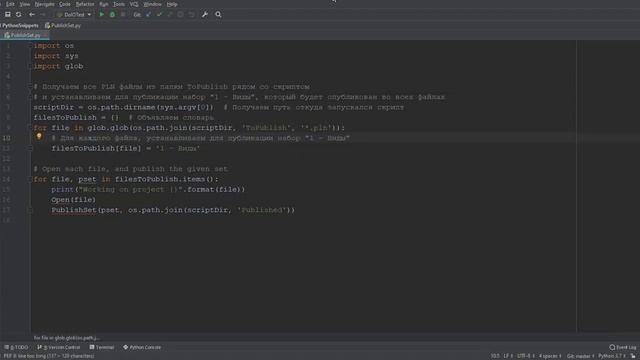
Task: Click PublishSet.py breadcrumb in navigation bar
Action: point(63,25)
